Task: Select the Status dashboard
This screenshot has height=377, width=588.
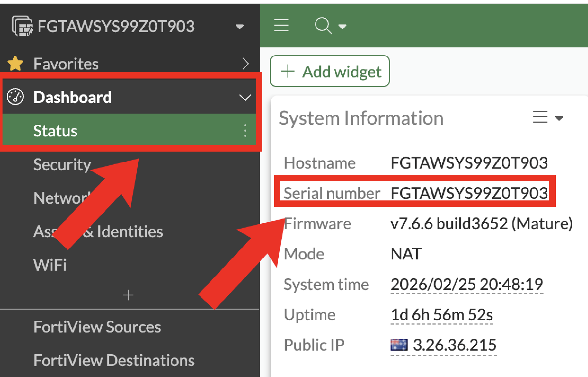Action: (x=55, y=131)
